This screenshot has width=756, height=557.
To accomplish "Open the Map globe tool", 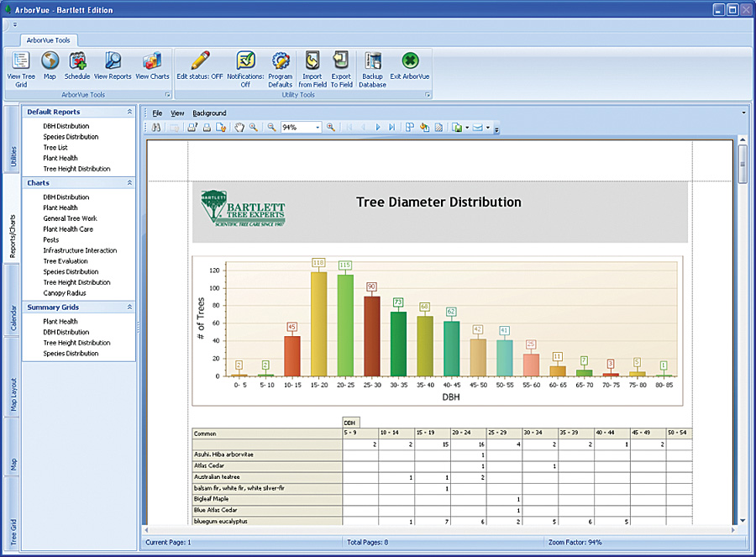I will pyautogui.click(x=50, y=66).
